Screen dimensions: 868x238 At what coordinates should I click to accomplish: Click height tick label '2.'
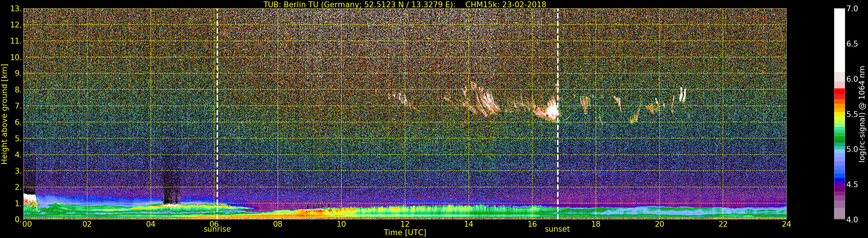18,187
